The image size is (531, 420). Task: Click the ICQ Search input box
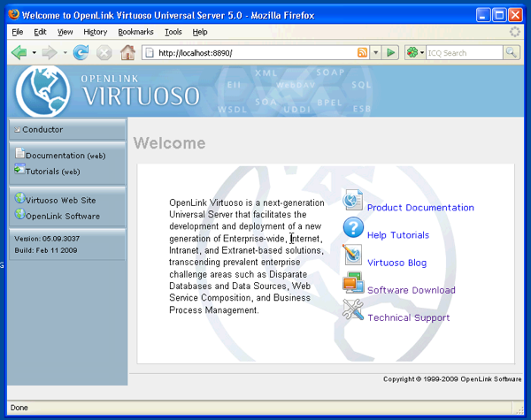click(464, 53)
